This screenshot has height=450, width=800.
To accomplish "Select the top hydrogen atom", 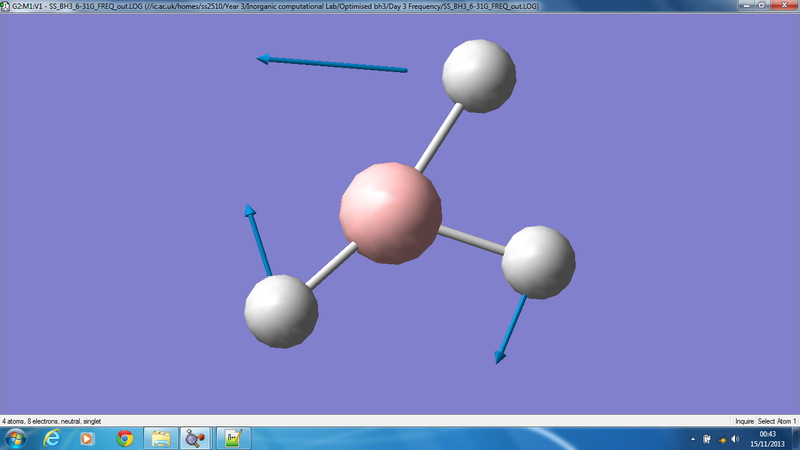I will coord(479,76).
